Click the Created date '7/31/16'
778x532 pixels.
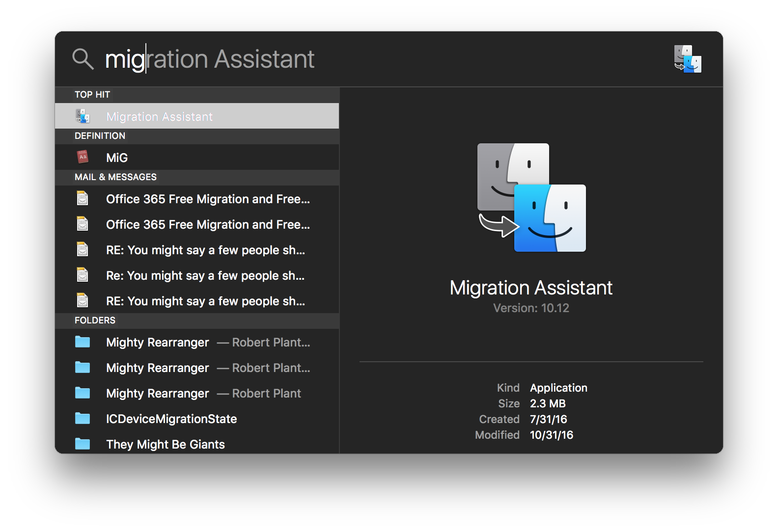pyautogui.click(x=548, y=419)
